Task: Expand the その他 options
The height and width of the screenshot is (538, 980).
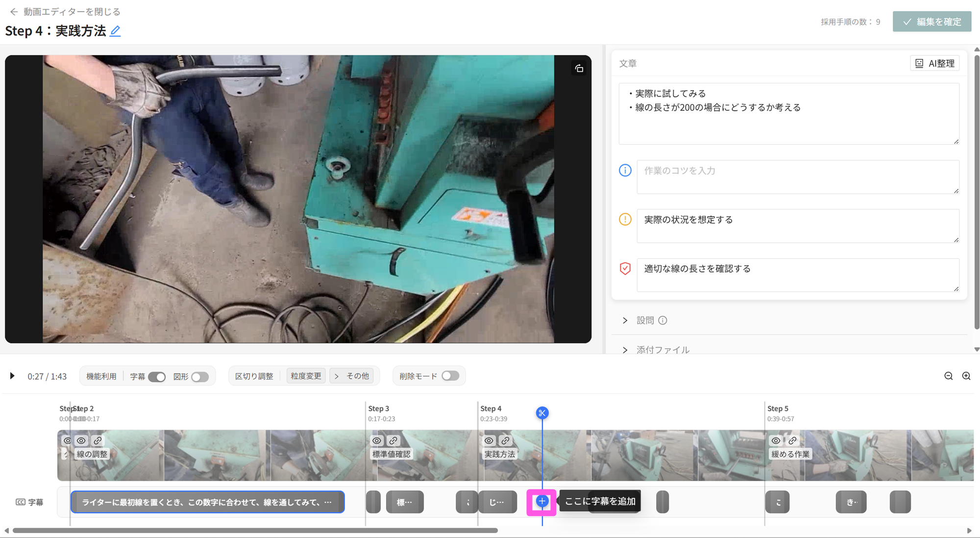Action: (x=352, y=376)
